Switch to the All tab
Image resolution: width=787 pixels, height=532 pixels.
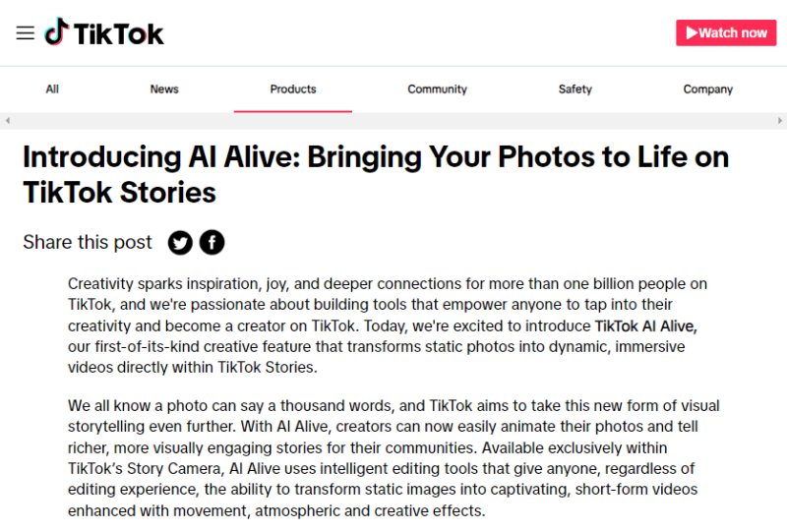click(52, 89)
